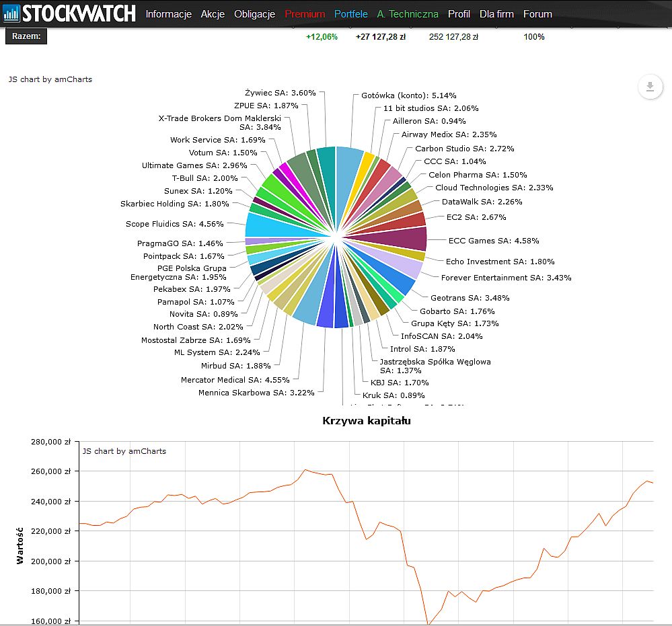The height and width of the screenshot is (626, 672).
Task: Click the Votum SA: 1.50% label
Action: click(223, 153)
